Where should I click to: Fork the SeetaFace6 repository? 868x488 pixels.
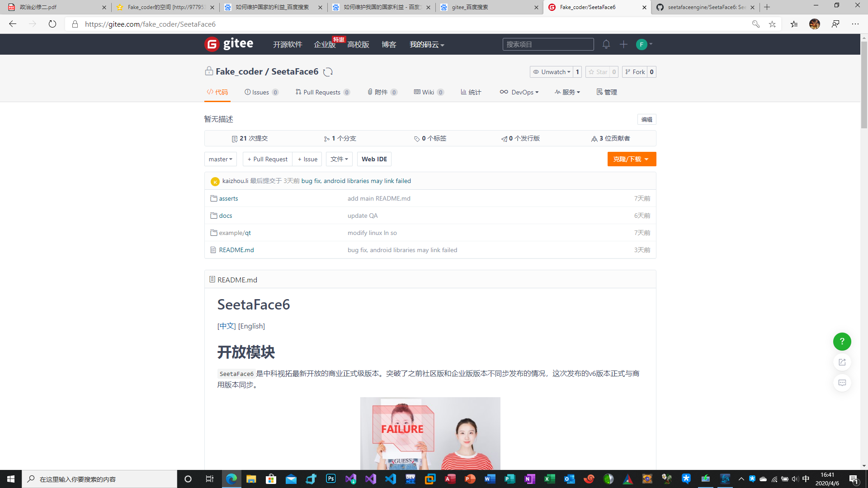[x=635, y=72]
